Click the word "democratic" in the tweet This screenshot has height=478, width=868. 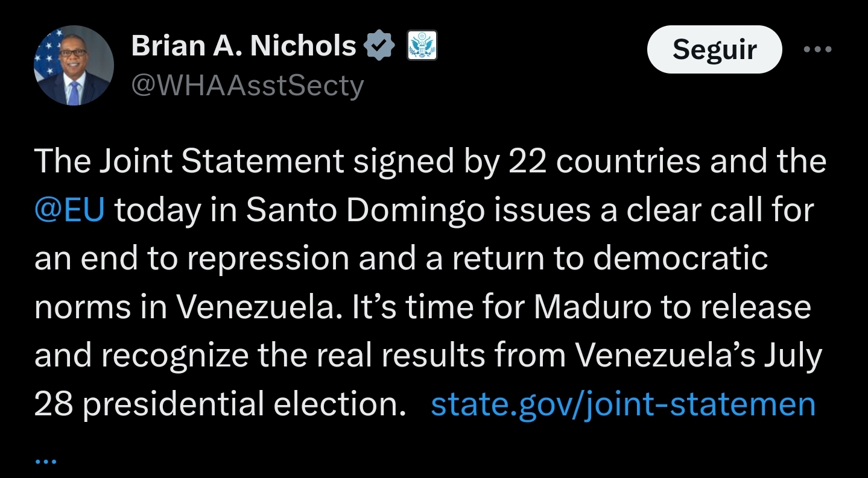point(680,259)
